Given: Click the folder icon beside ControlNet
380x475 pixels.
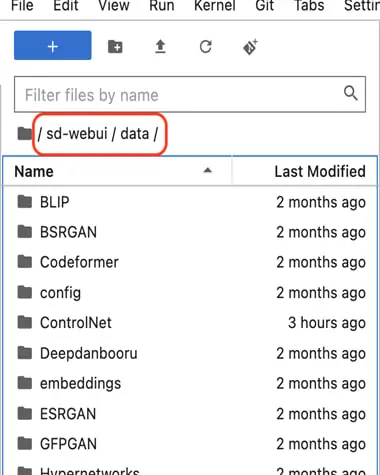Looking at the screenshot, I should click(x=25, y=322).
